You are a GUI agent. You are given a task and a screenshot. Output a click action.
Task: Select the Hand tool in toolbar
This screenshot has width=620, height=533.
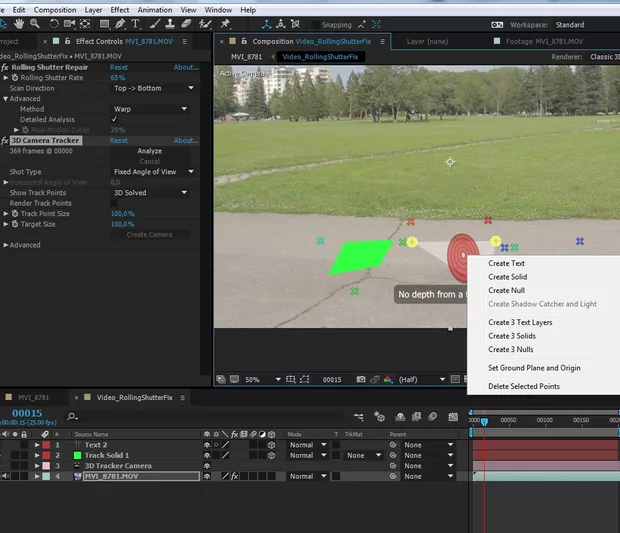(21, 23)
